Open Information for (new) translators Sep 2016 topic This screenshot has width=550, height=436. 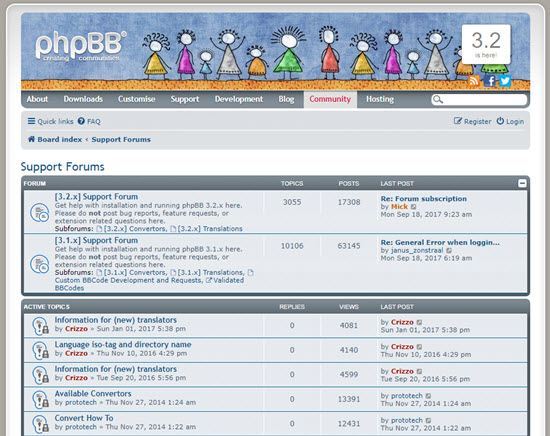115,369
